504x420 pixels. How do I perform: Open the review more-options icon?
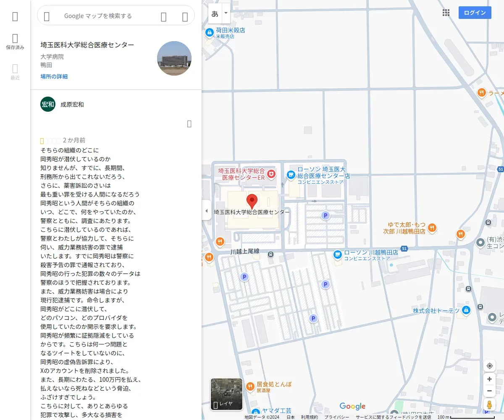coord(189,123)
